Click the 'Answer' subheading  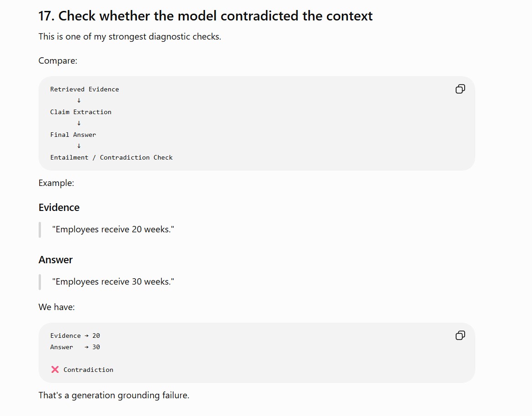pos(55,260)
